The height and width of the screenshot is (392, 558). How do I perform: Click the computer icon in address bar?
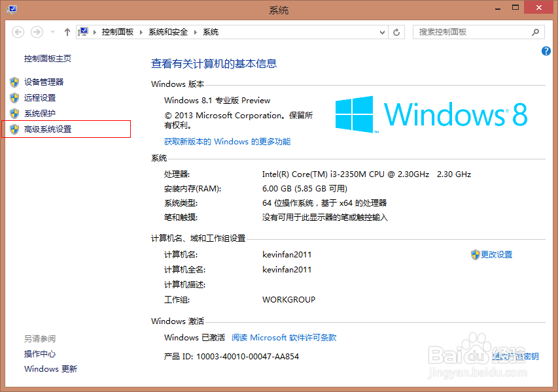[x=83, y=32]
